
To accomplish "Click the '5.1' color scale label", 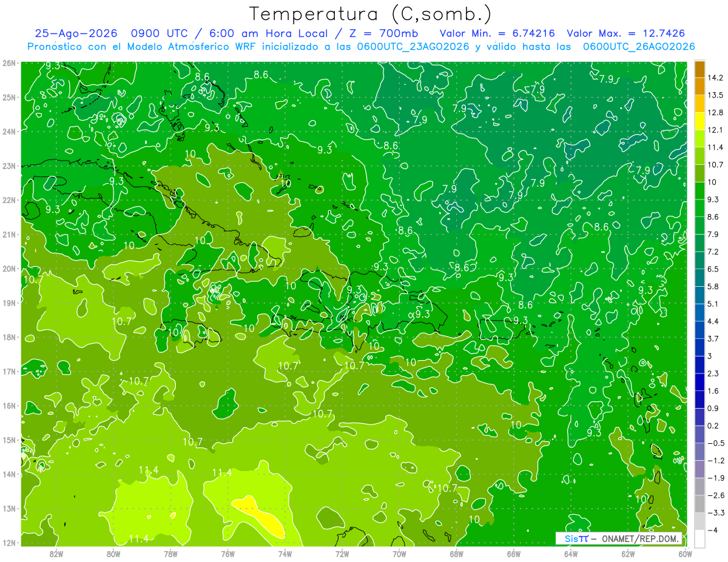I will point(713,304).
